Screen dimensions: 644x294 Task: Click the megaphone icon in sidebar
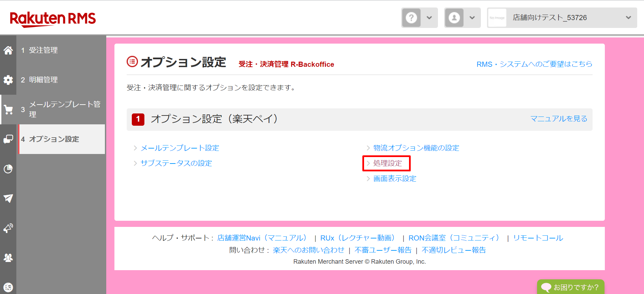point(8,228)
